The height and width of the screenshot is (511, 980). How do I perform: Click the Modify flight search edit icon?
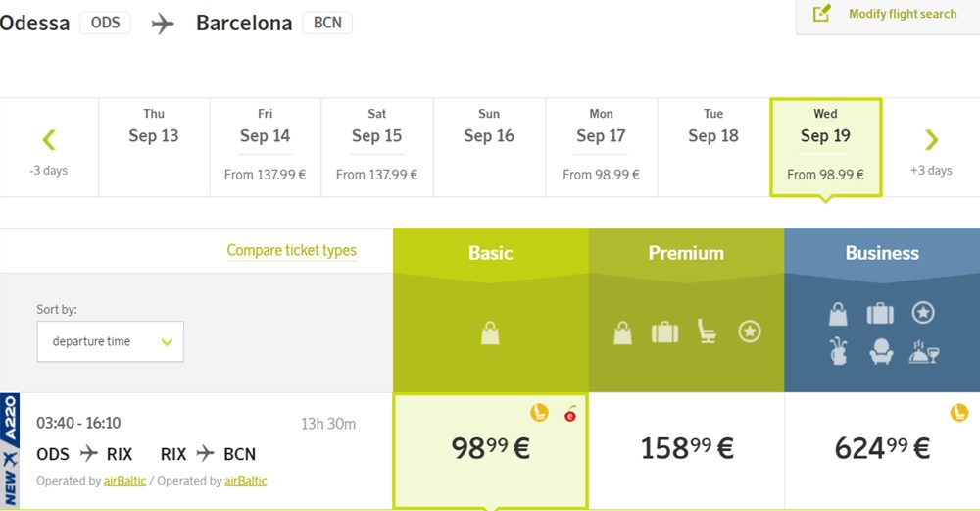point(821,14)
